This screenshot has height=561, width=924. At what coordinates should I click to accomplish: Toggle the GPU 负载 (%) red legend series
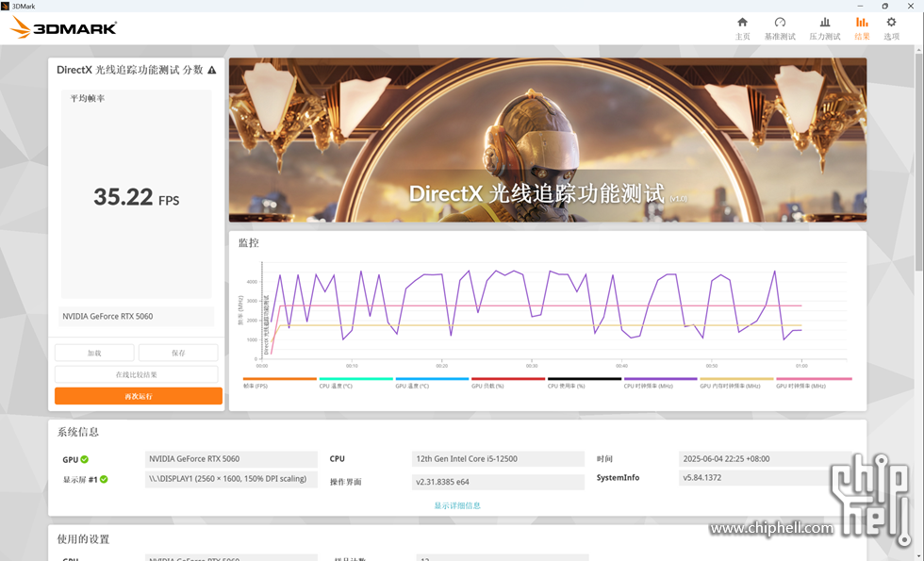tap(508, 383)
